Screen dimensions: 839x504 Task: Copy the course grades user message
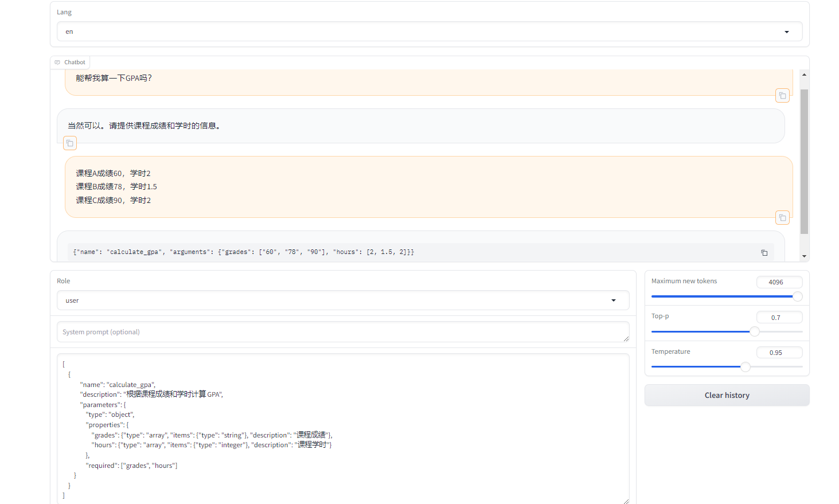point(782,218)
